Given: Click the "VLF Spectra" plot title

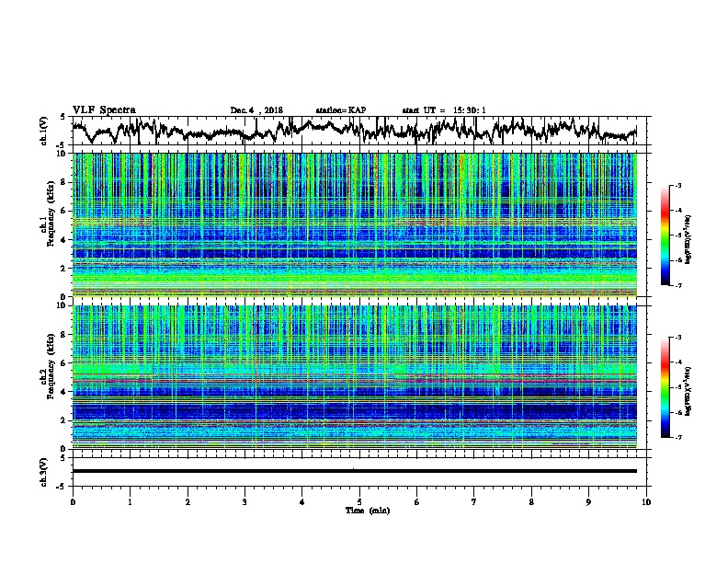Looking at the screenshot, I should click(x=104, y=109).
